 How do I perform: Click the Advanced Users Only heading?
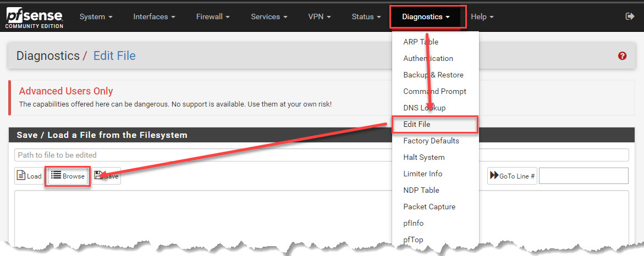coord(66,91)
